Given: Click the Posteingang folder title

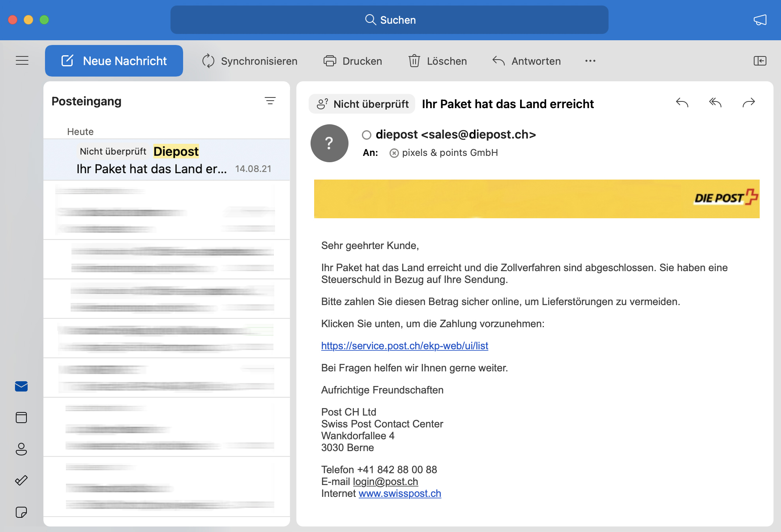Looking at the screenshot, I should tap(86, 101).
